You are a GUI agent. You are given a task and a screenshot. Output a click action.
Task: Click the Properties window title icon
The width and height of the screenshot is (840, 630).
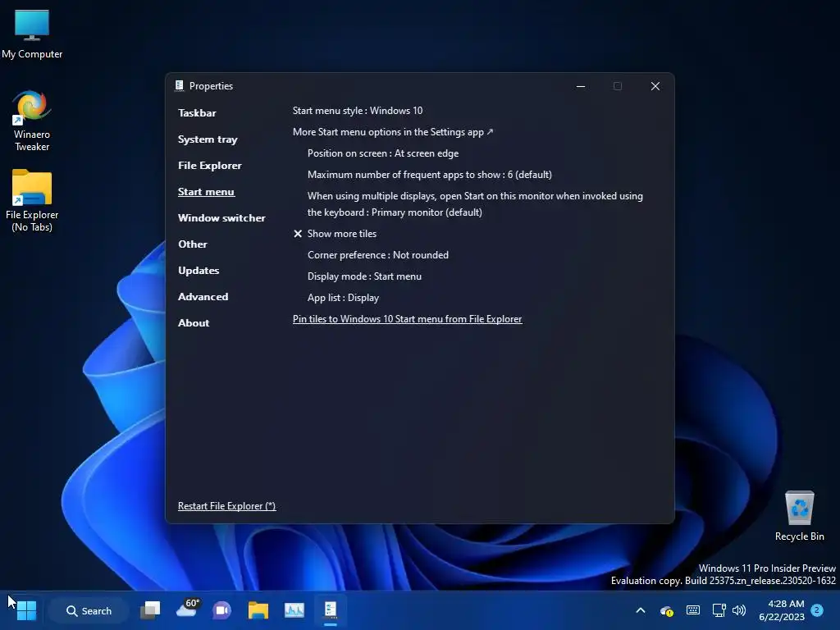(x=180, y=85)
